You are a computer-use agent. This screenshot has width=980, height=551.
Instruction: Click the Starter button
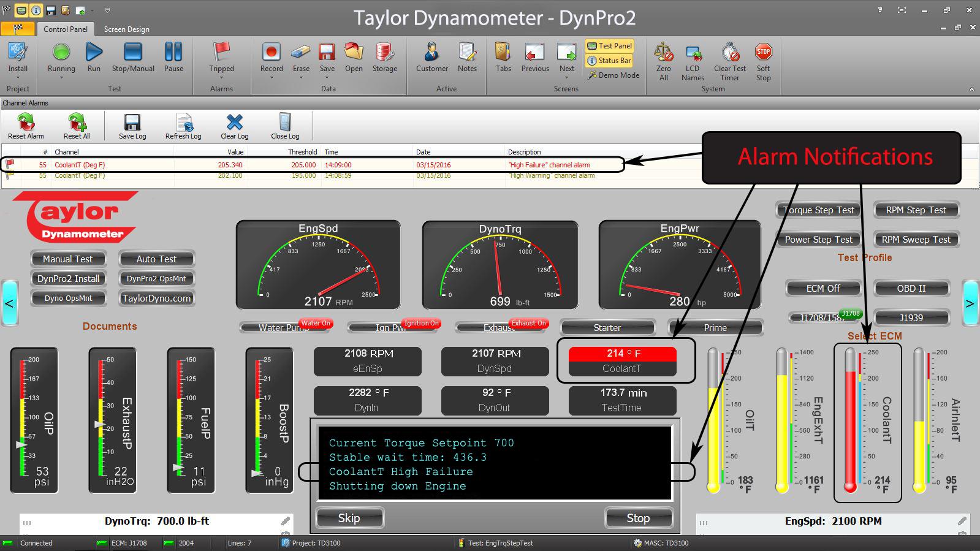(607, 327)
